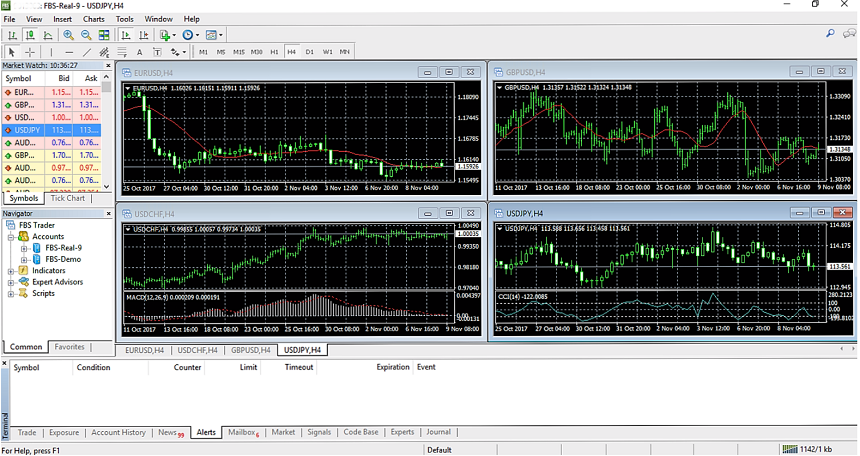Select the horizontal line drawing tool
This screenshot has width=860, height=456.
[69, 52]
